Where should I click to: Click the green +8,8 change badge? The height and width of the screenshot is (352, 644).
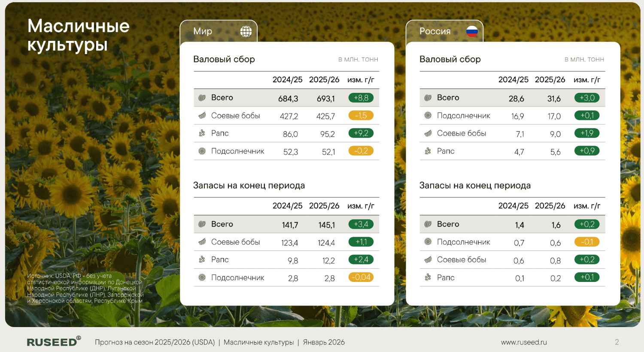click(x=361, y=98)
